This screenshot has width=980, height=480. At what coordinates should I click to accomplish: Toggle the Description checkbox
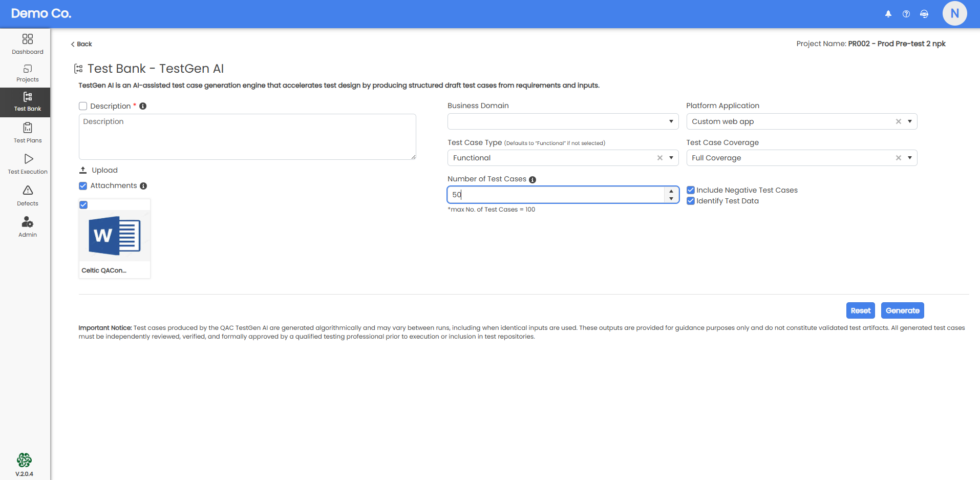point(83,106)
